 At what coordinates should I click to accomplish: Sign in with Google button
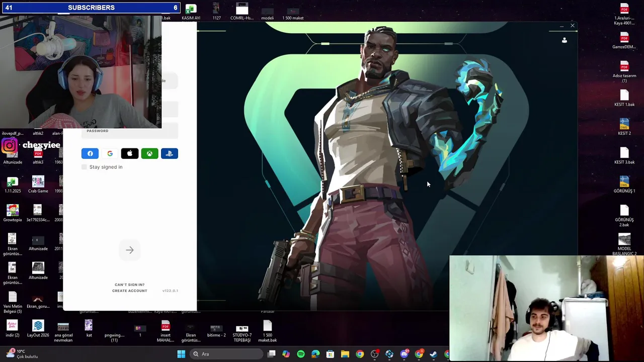tap(110, 153)
